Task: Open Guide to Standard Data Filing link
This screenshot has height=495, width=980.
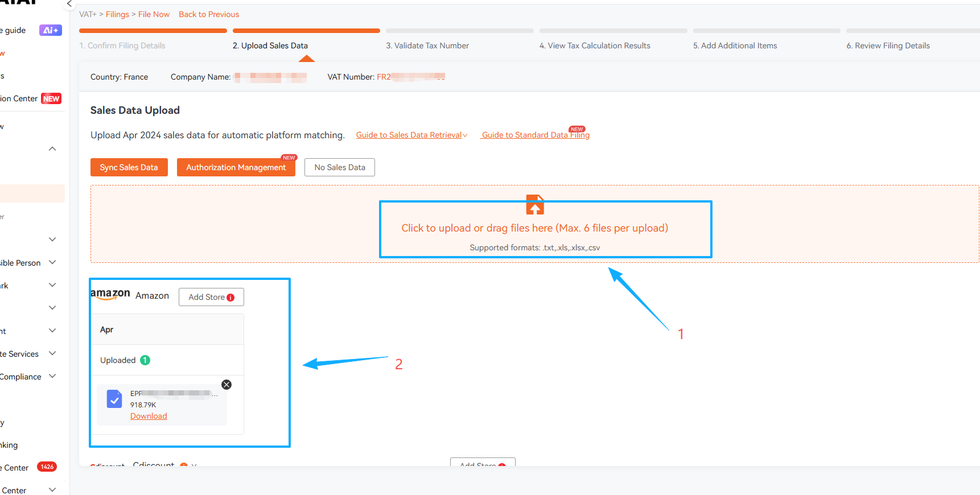Action: click(535, 135)
